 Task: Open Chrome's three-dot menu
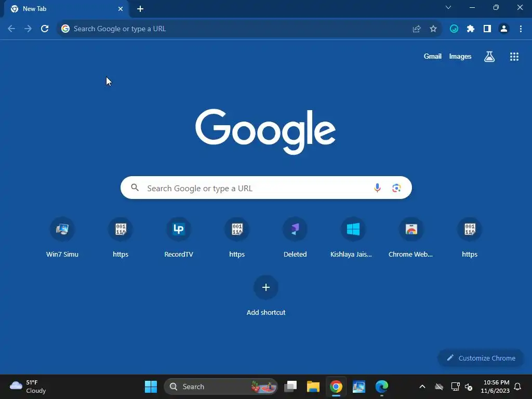(x=521, y=29)
